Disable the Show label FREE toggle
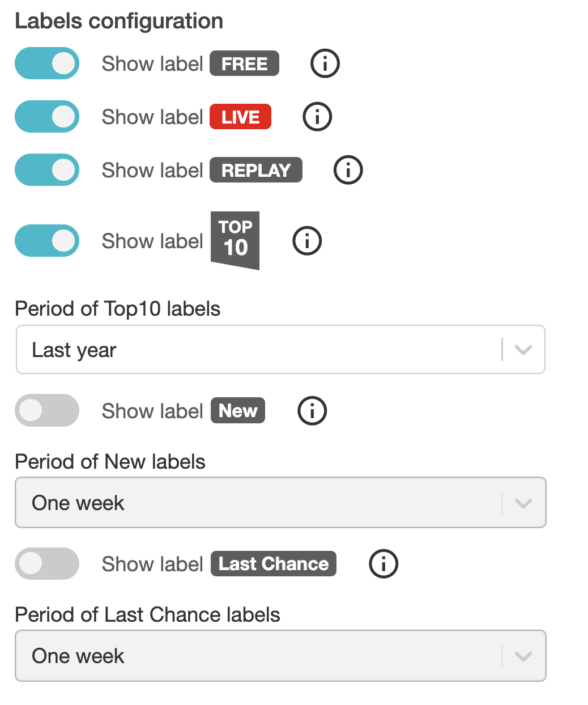This screenshot has width=588, height=705. point(47,63)
